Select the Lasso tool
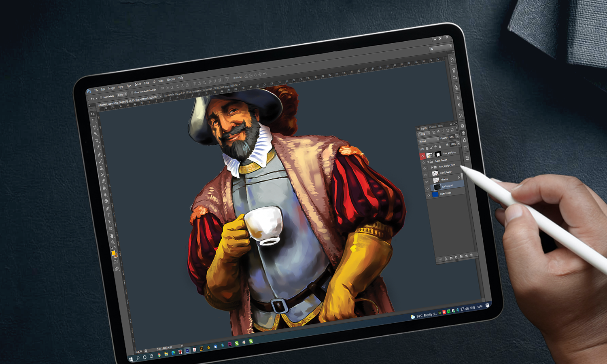This screenshot has height=364, width=607. [x=95, y=127]
